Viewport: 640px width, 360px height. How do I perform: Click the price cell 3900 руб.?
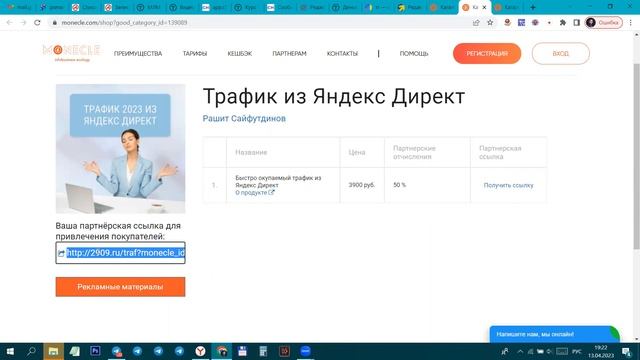362,185
